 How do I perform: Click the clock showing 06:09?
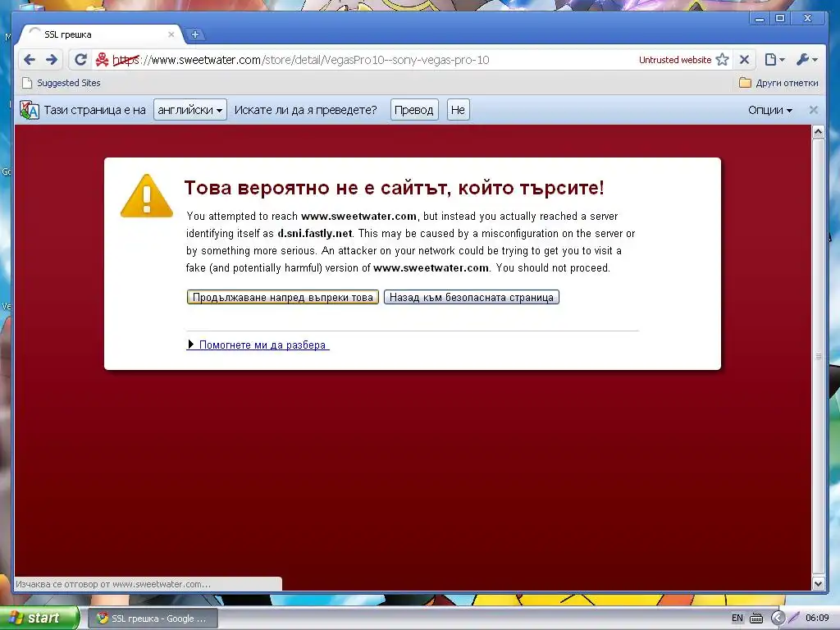pyautogui.click(x=817, y=619)
